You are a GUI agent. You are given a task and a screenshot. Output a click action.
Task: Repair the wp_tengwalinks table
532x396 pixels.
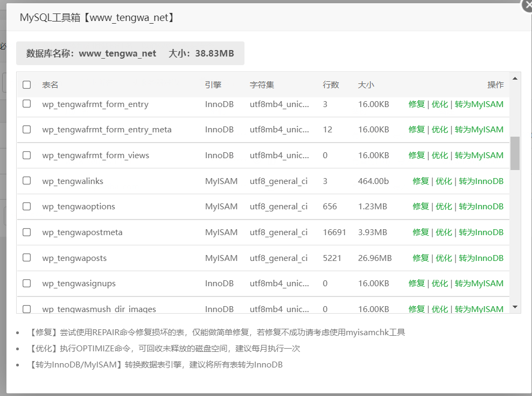pos(421,181)
